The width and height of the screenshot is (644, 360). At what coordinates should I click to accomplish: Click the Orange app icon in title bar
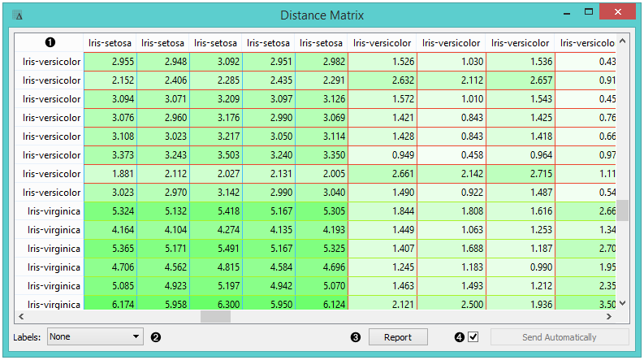coord(19,15)
